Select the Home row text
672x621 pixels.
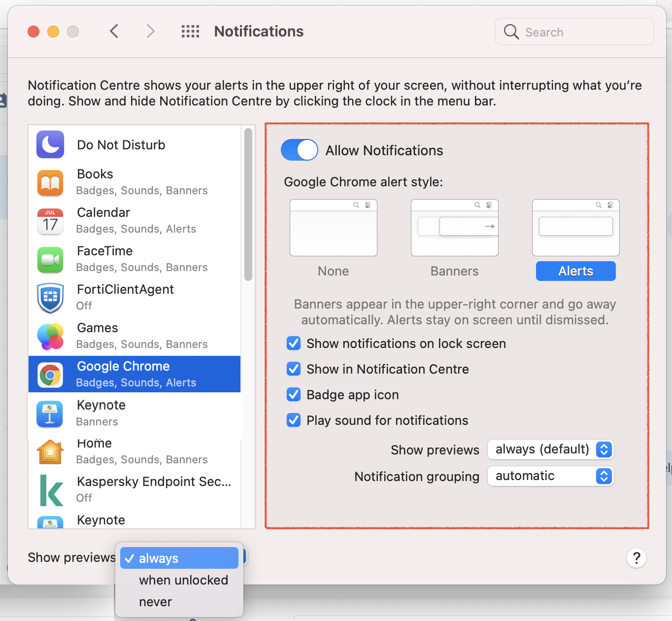click(142, 451)
